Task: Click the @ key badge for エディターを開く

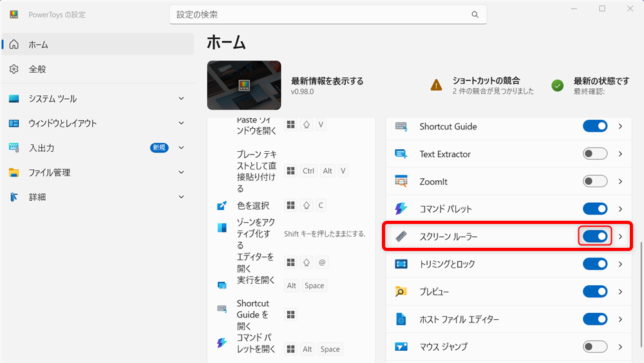Action: coord(321,263)
